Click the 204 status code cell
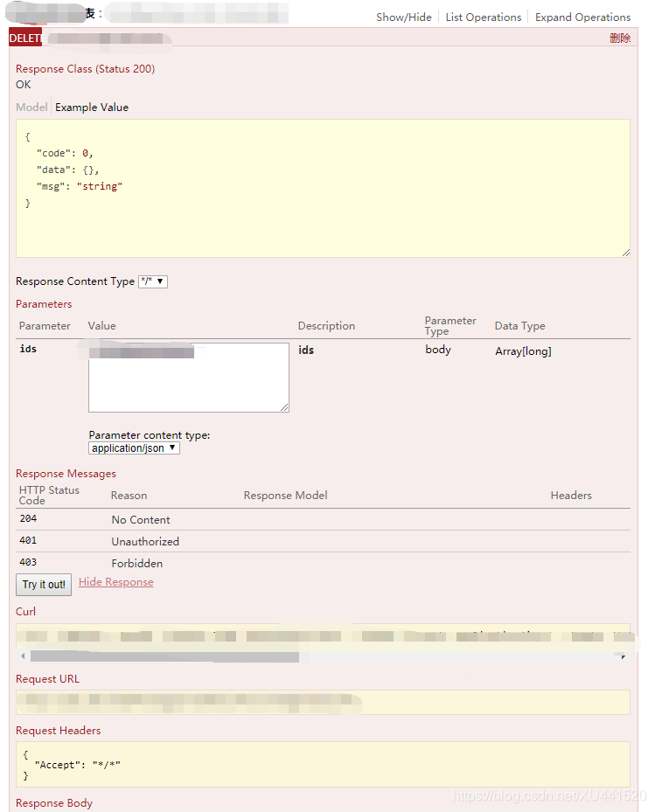 (28, 518)
